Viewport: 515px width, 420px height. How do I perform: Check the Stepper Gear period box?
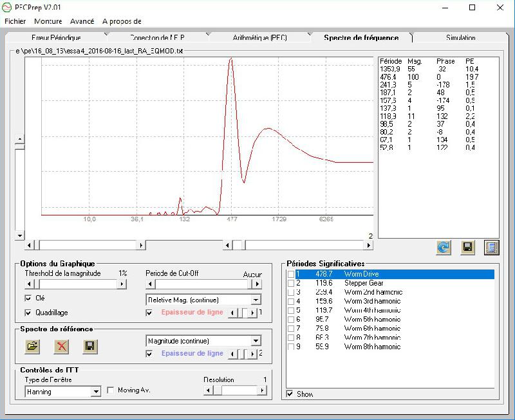(291, 283)
